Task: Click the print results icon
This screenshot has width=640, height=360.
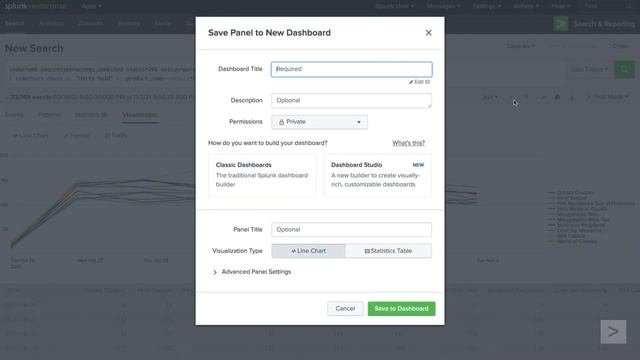Action: click(x=558, y=97)
